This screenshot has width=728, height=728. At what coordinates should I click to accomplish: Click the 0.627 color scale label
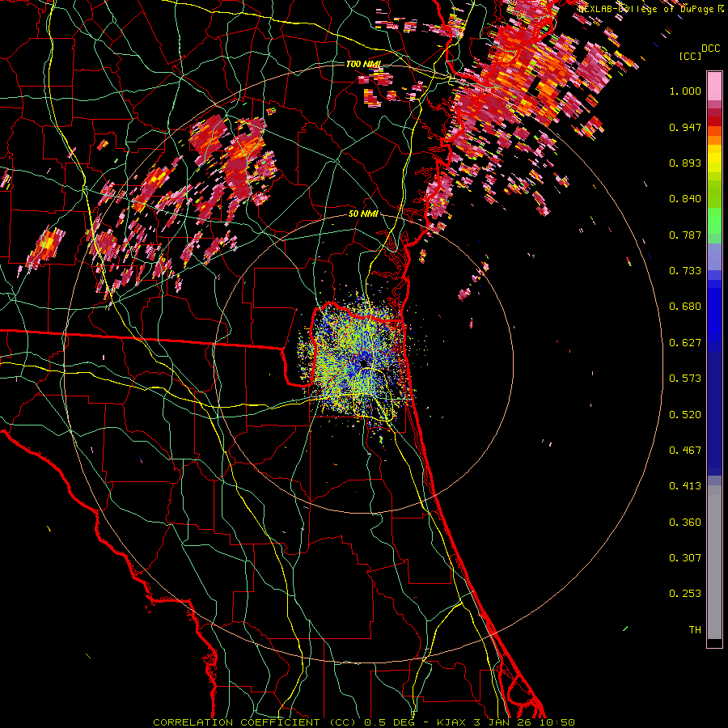point(685,343)
